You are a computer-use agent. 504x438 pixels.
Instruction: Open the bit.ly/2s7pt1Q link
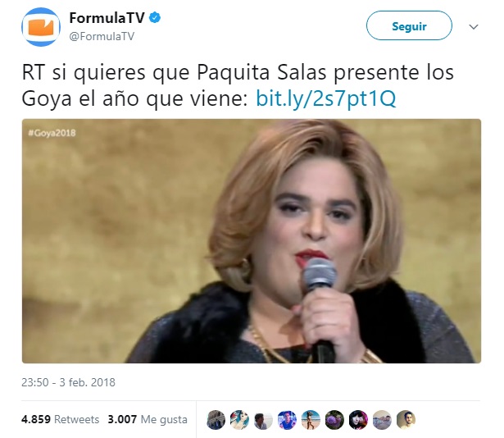[x=326, y=98]
